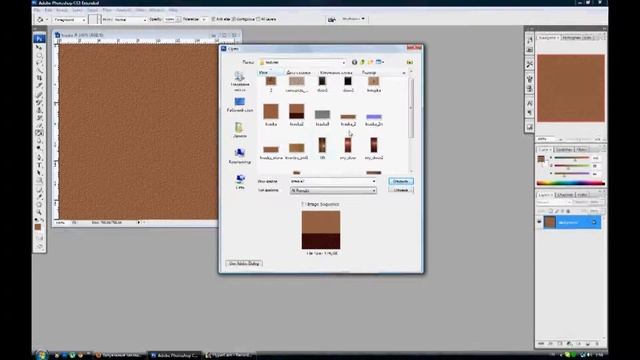Open the Open dialog's View menu icon
The image size is (640, 360).
point(380,62)
